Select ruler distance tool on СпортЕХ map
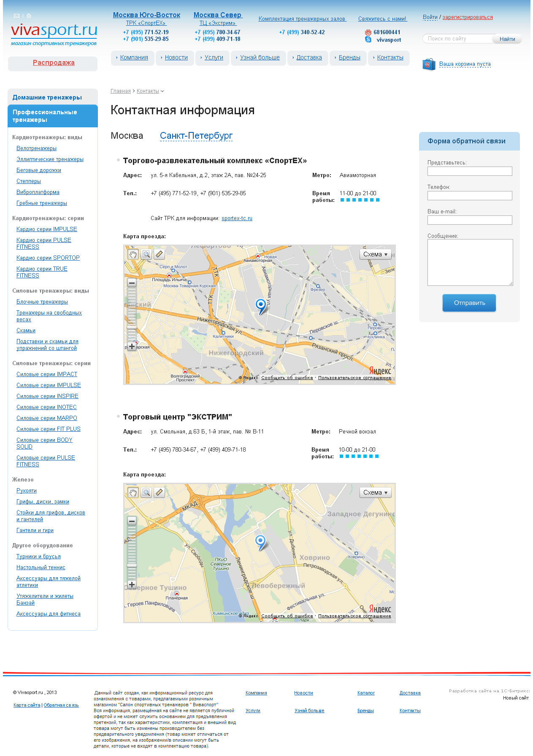The height and width of the screenshot is (756, 533). [159, 254]
